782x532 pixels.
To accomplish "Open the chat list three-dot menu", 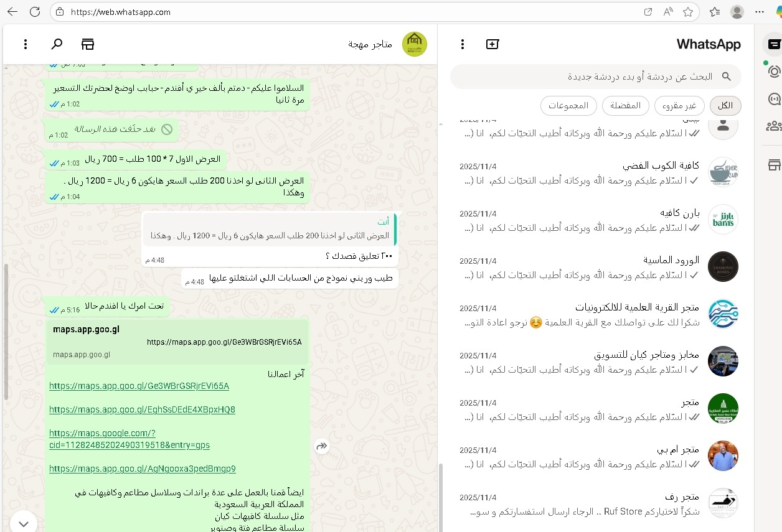I will point(463,44).
